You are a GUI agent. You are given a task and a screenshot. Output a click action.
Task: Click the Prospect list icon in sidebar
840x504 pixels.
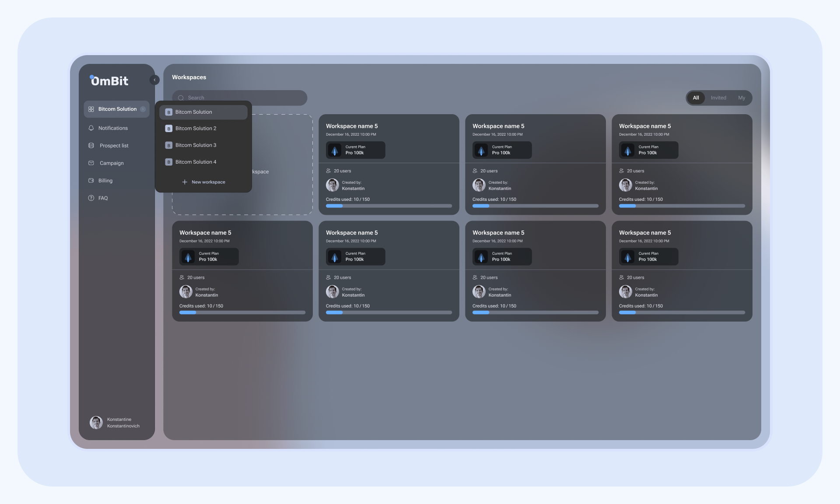click(91, 146)
